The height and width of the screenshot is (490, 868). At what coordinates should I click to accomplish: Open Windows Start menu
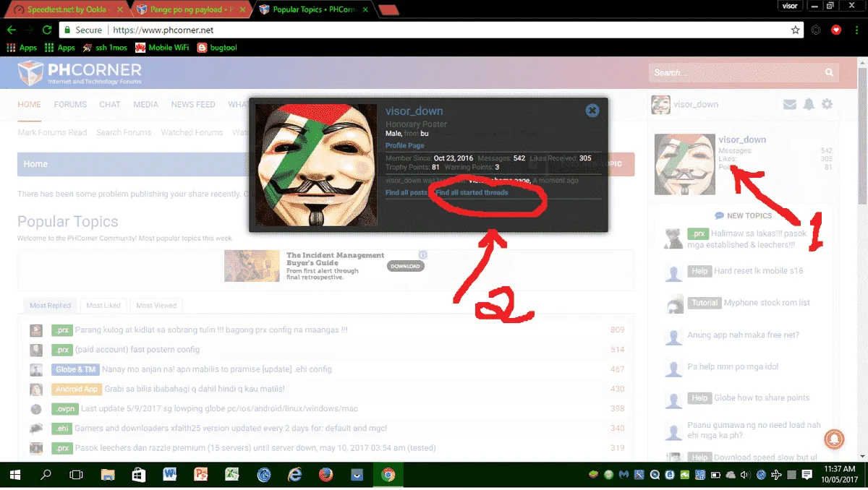(x=14, y=475)
